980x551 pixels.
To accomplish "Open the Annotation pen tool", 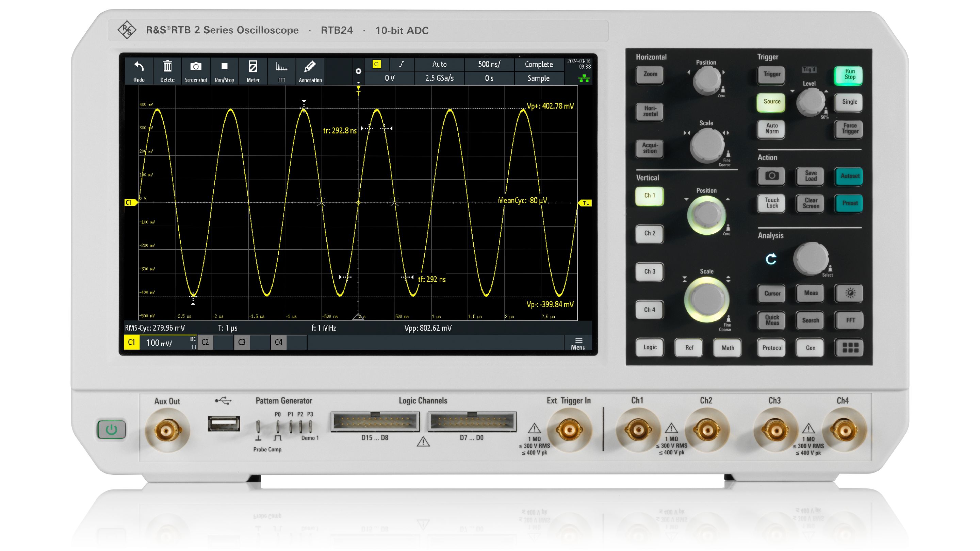I will pos(310,71).
